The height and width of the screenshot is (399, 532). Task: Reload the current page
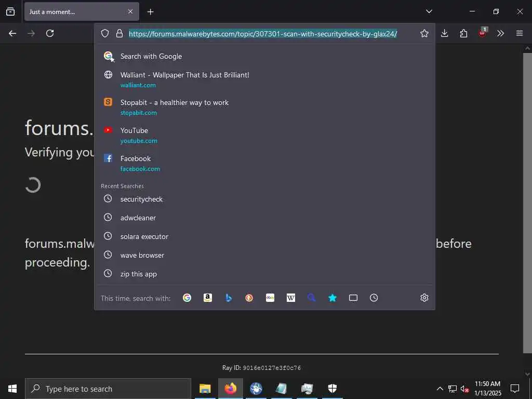click(50, 33)
